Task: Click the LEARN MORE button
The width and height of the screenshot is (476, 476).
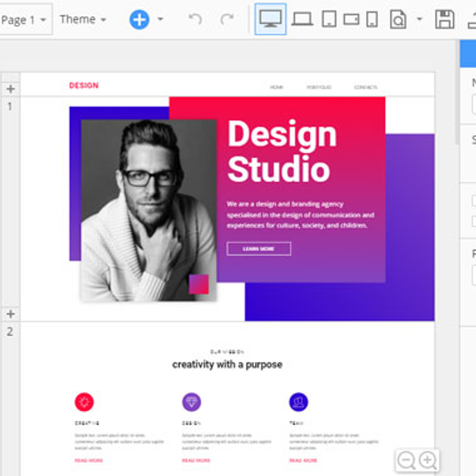Action: tap(258, 248)
